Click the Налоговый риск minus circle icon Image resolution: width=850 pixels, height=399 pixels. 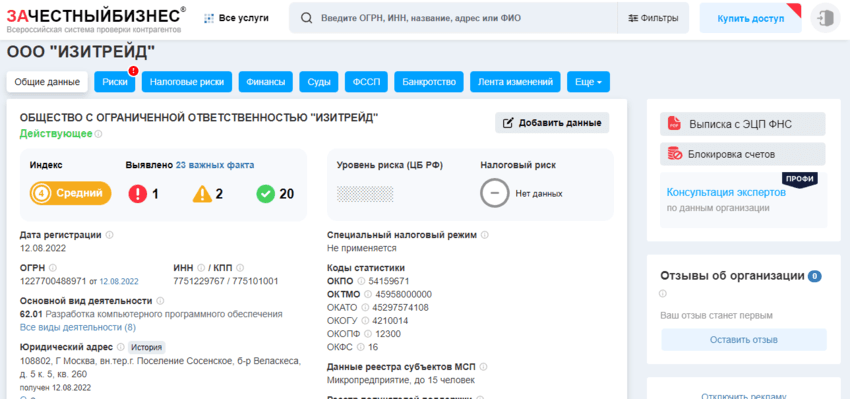(x=494, y=194)
